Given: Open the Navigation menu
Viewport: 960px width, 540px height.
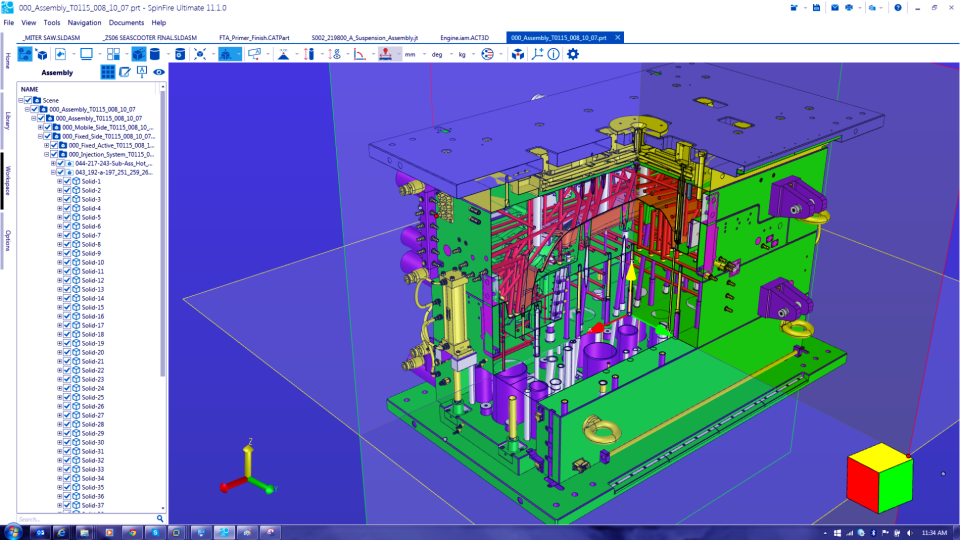Looking at the screenshot, I should tap(84, 22).
